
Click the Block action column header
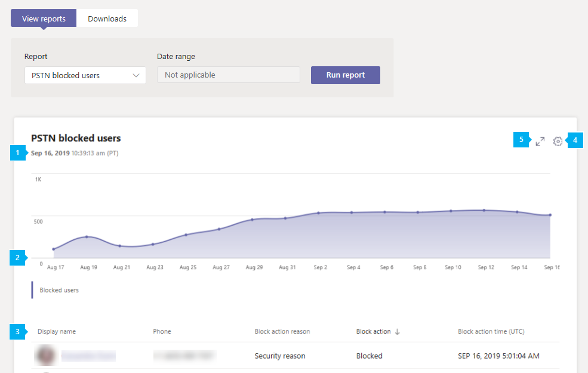point(374,331)
